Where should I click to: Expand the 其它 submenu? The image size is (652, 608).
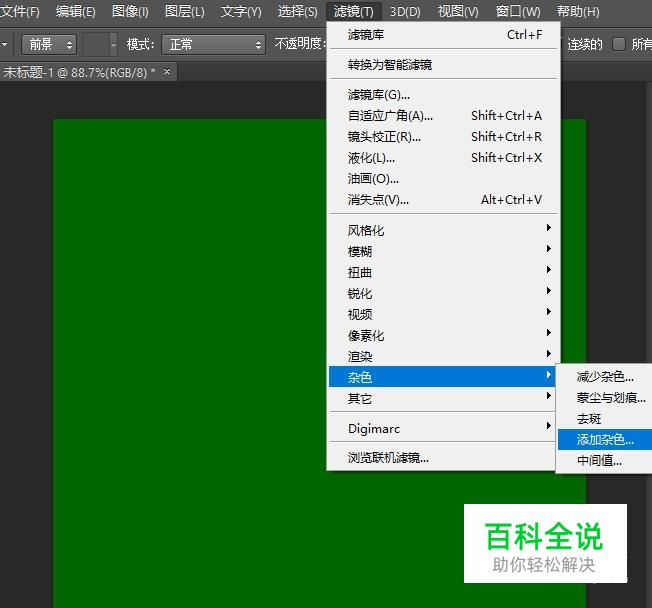click(x=444, y=398)
